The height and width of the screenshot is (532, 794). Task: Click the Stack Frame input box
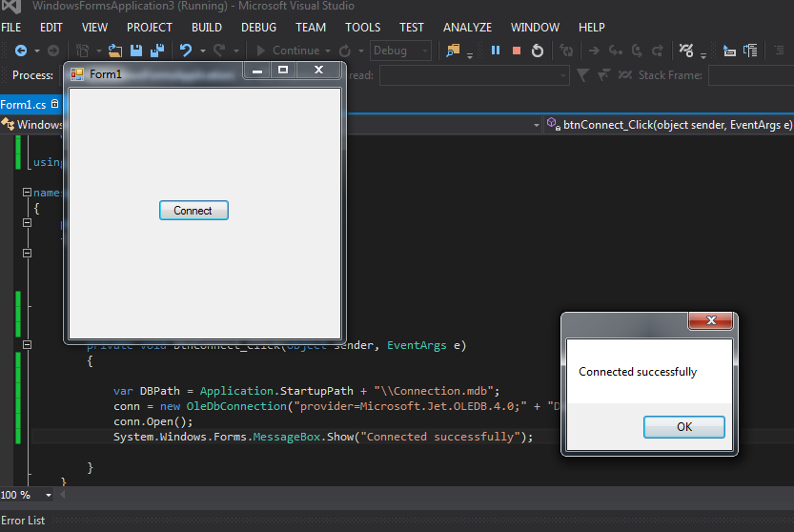click(x=751, y=75)
